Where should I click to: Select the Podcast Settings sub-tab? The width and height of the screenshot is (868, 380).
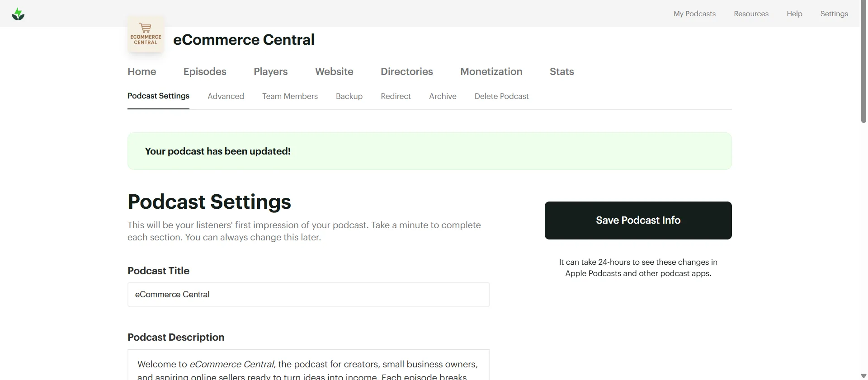[x=158, y=96]
